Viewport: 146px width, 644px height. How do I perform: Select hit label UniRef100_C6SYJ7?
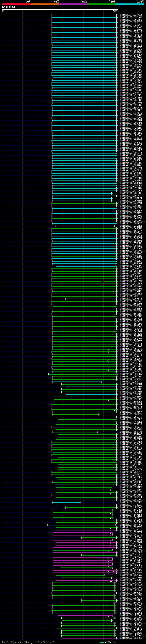point(131,32)
